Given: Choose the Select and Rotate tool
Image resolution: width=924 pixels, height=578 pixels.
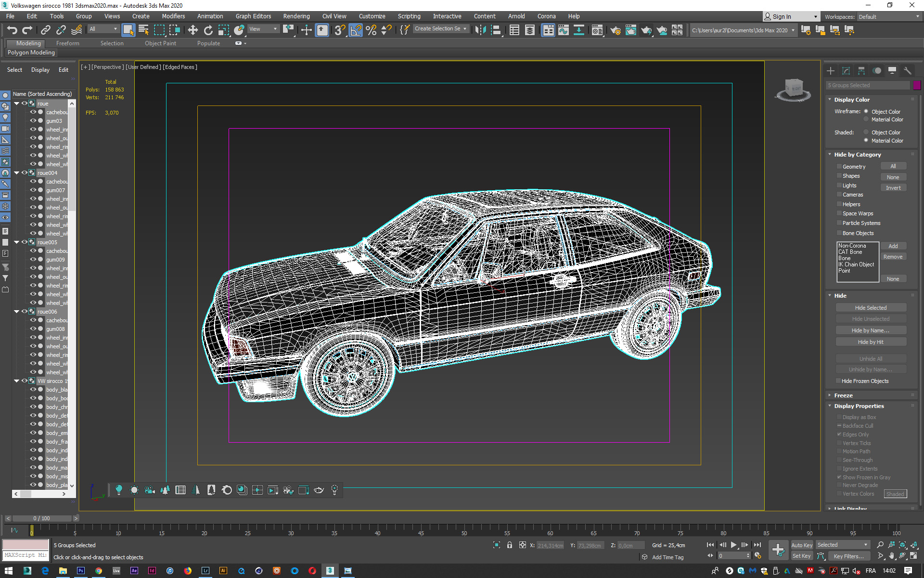Looking at the screenshot, I should point(208,30).
